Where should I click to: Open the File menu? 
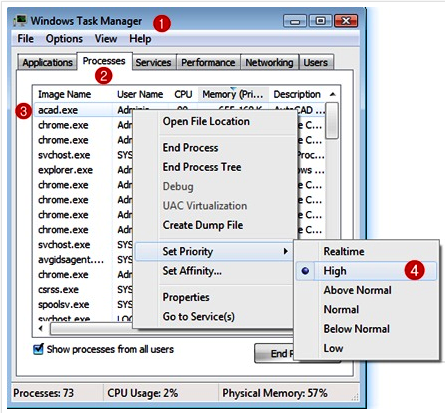point(25,39)
